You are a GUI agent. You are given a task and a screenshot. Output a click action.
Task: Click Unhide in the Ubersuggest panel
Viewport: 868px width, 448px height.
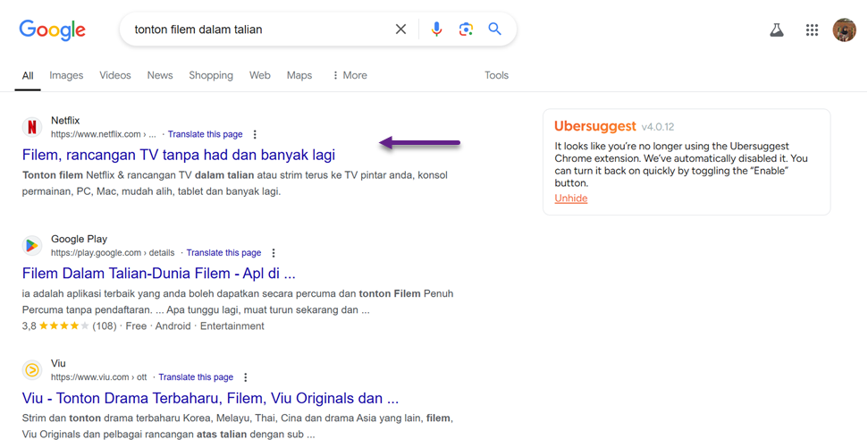point(571,199)
